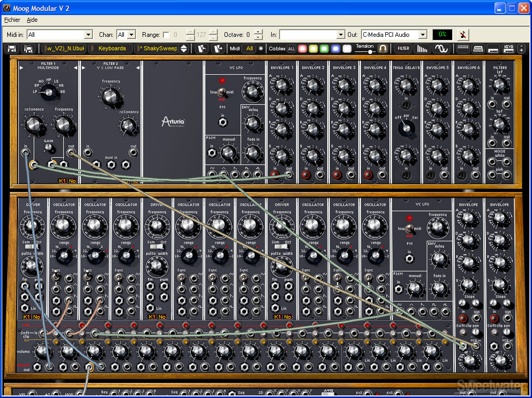Viewport: 532px width, 398px height.
Task: Click the Save As floppy icon
Action: pos(28,49)
